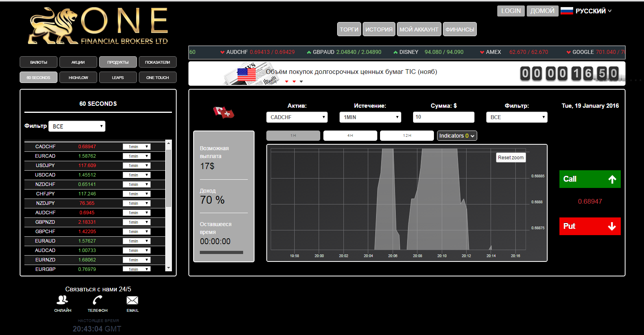This screenshot has height=335, width=644.
Task: Open the ТОРГИ tab
Action: (x=349, y=29)
